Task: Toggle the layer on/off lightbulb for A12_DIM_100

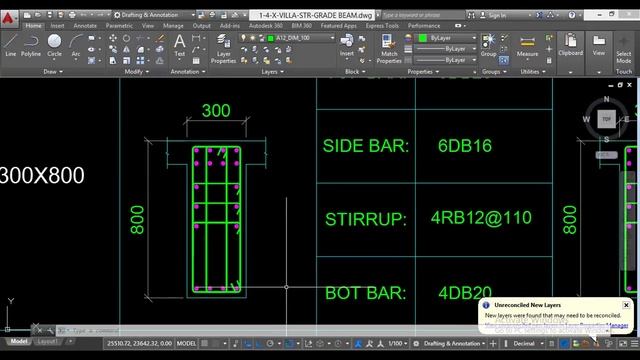Action: pos(243,38)
